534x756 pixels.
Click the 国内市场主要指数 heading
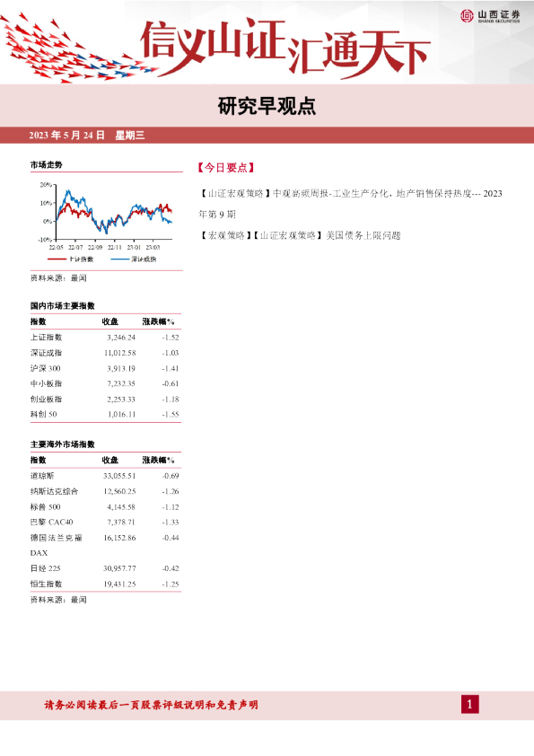click(x=63, y=306)
